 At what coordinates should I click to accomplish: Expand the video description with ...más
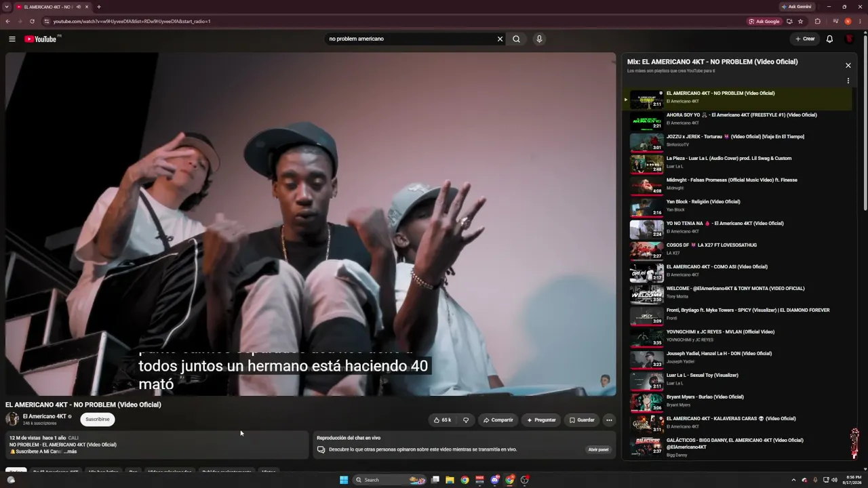pos(70,451)
